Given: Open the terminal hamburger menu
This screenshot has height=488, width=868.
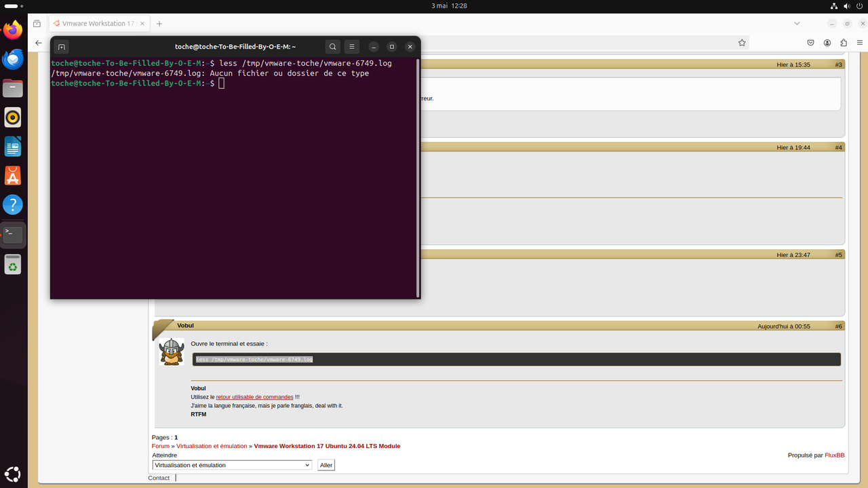Looking at the screenshot, I should coord(351,47).
